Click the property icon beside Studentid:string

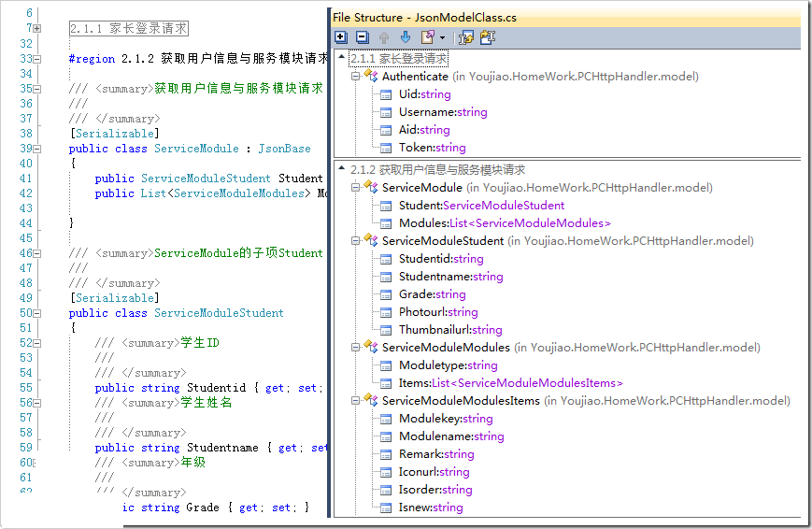tap(386, 259)
